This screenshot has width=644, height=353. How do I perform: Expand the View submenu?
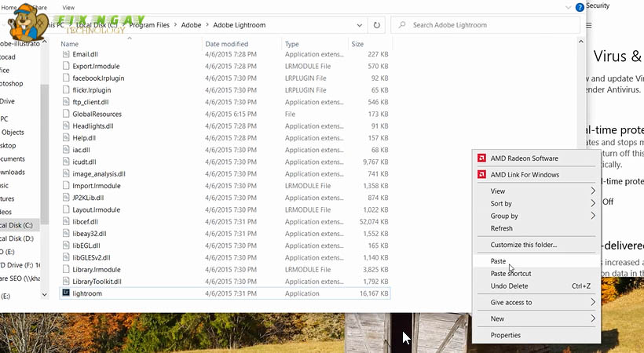(x=593, y=191)
